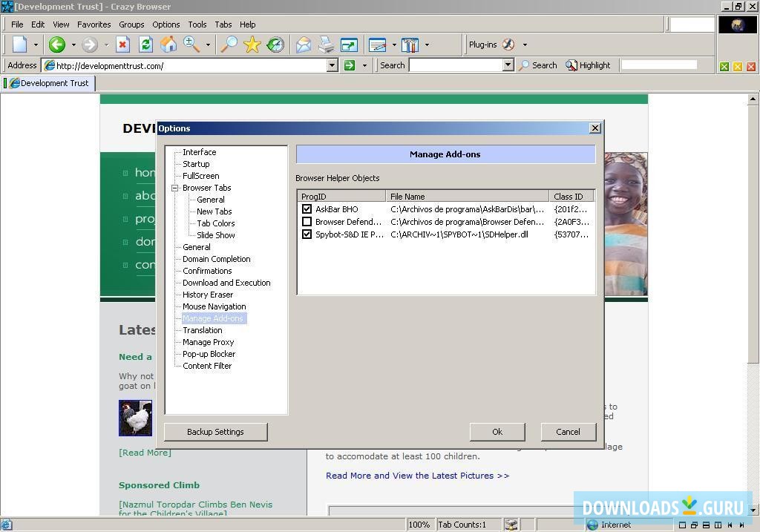Viewport: 760px width, 532px height.
Task: Open Read More and View Latest Pictures link
Action: click(417, 476)
